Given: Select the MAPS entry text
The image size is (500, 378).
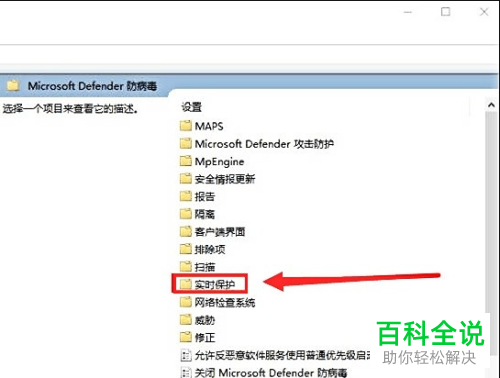Looking at the screenshot, I should [x=209, y=126].
